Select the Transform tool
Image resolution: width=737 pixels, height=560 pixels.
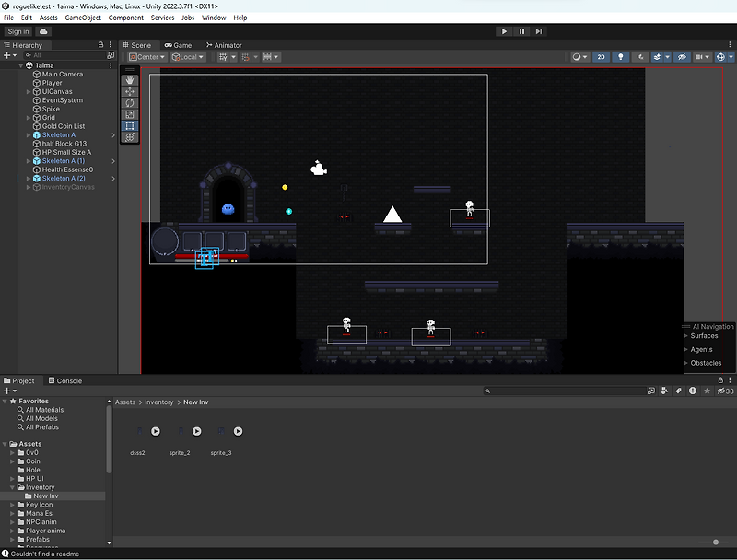coord(130,136)
